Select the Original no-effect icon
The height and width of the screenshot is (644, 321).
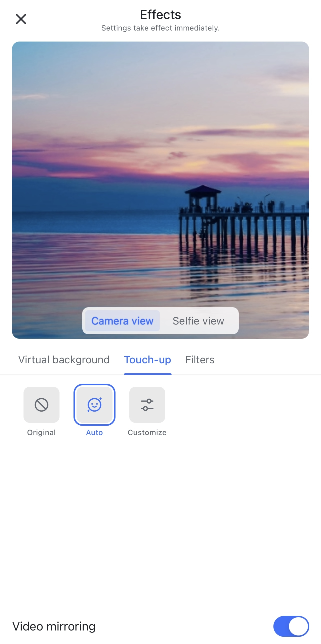[41, 405]
